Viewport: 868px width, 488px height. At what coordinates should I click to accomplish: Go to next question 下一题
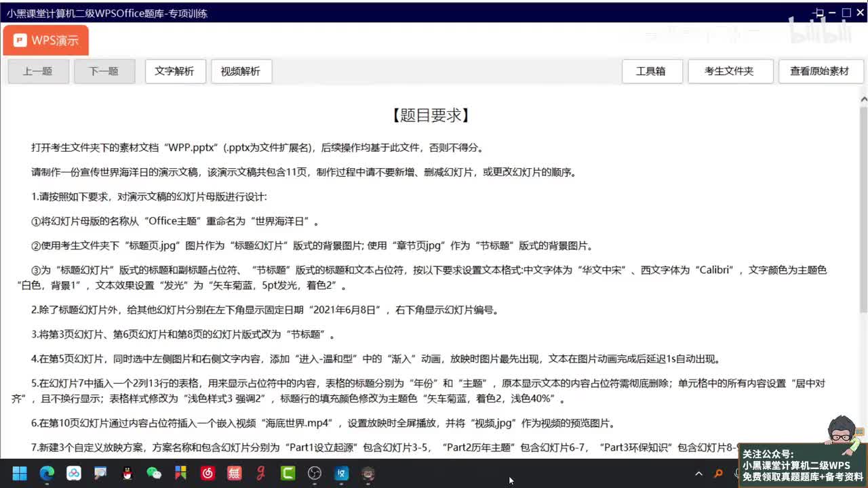[x=104, y=71]
